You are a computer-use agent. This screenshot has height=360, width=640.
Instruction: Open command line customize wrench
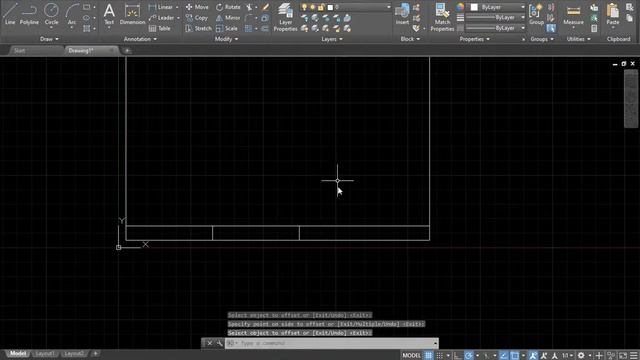(x=220, y=343)
